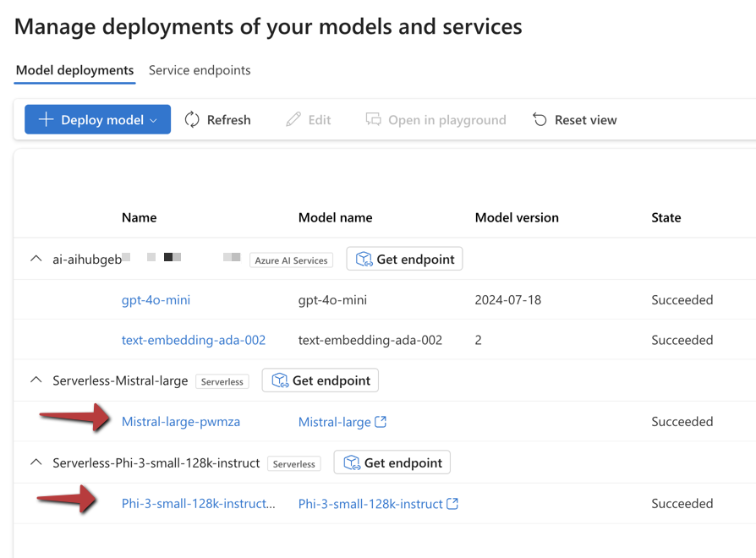Click the Reset view icon
756x558 pixels.
click(540, 120)
